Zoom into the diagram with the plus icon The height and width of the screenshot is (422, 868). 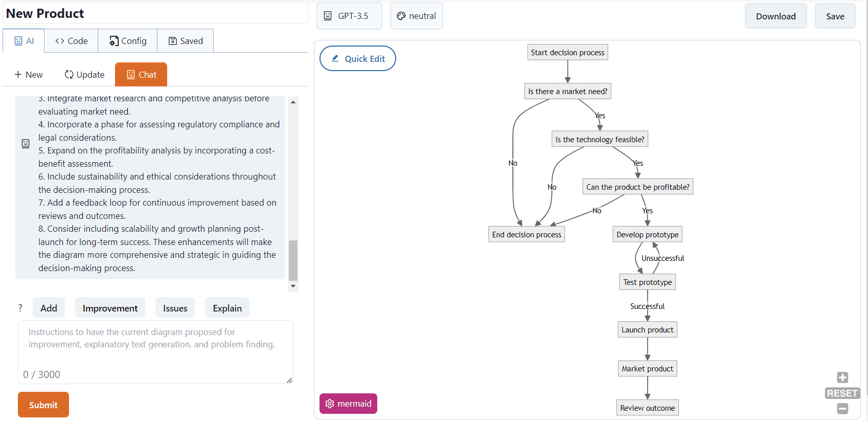(x=842, y=377)
